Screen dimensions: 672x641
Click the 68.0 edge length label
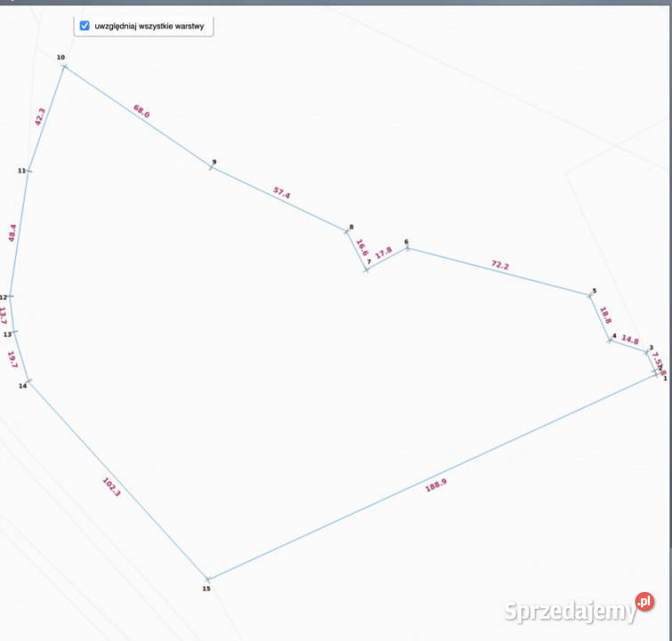point(142,113)
